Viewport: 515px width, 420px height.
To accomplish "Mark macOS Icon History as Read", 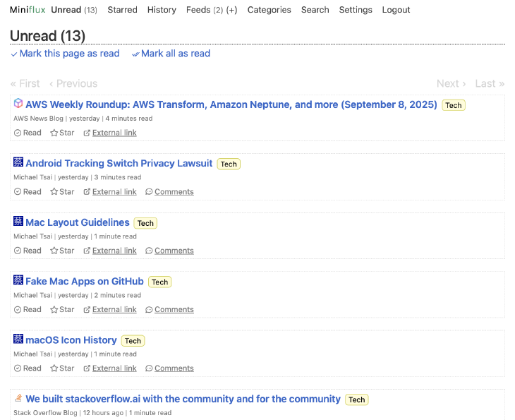I will 28,368.
